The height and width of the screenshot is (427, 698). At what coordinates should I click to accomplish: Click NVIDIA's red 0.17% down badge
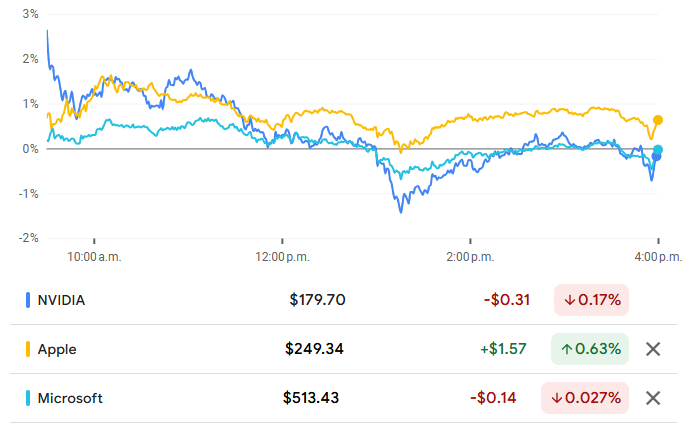coord(591,299)
